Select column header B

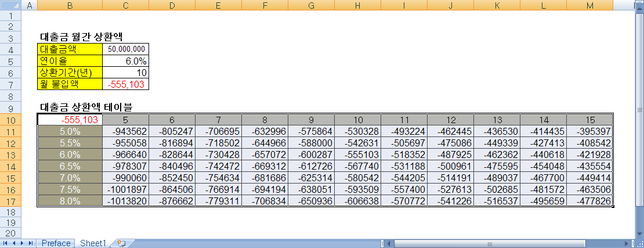pyautogui.click(x=70, y=5)
